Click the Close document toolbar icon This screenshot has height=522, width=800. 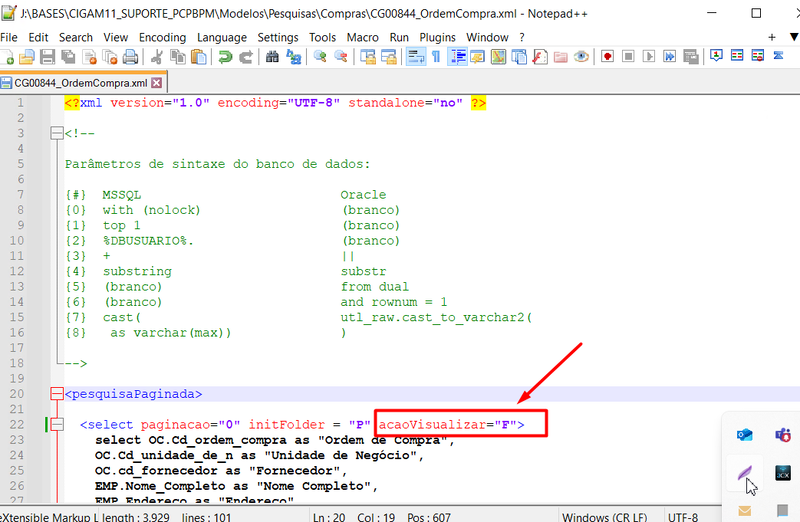coord(89,57)
